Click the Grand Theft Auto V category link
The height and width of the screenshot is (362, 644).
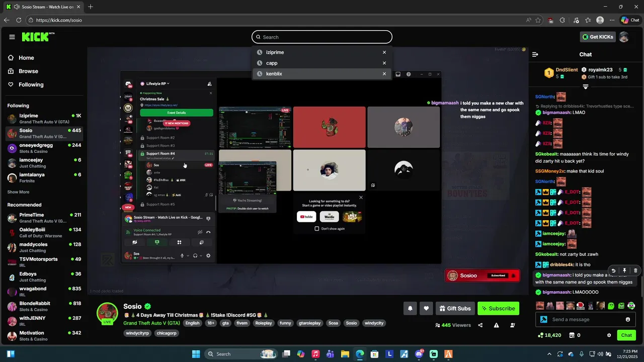(x=151, y=323)
